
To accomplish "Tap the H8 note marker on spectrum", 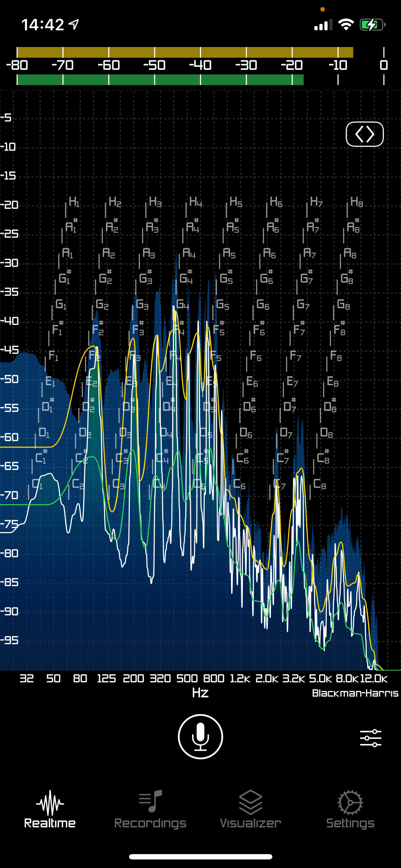I will tap(356, 202).
